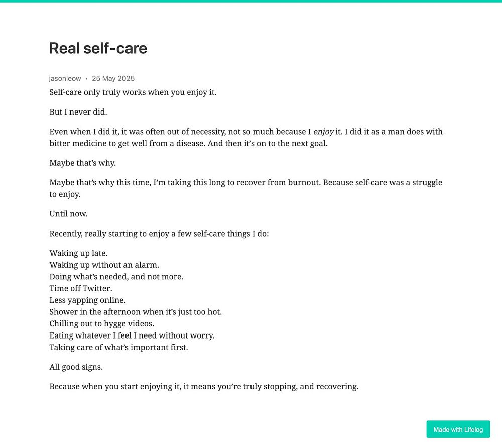Open the jasonleow author link
Screen dimensions: 502x448
(65, 78)
